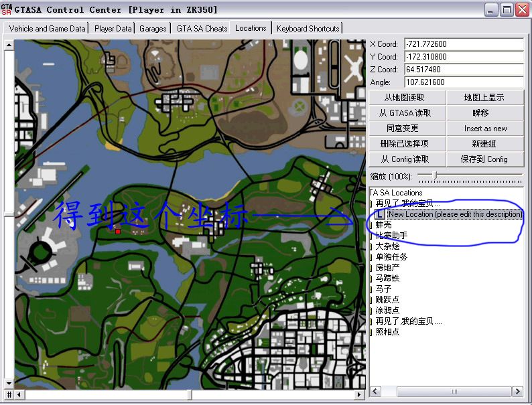Screen dimensions: 532x405
Task: Click the 缩放 zoom slider handle
Action: (x=435, y=175)
